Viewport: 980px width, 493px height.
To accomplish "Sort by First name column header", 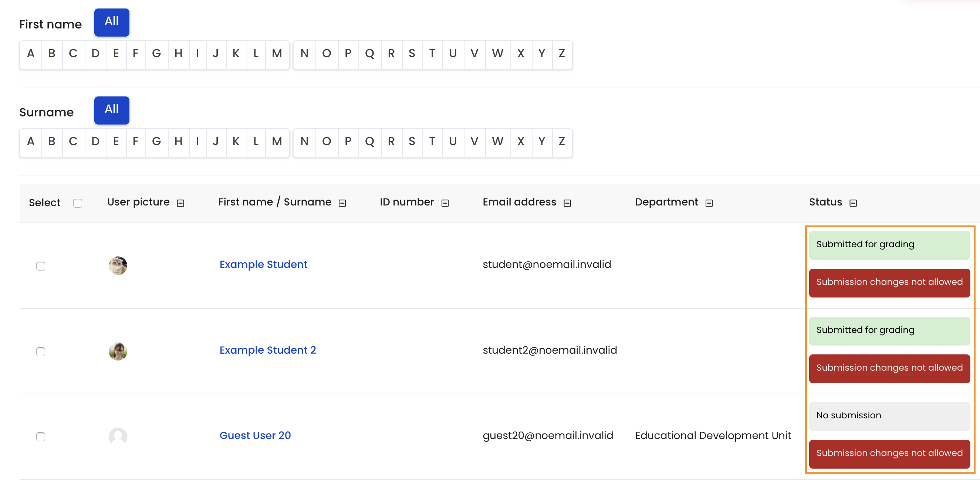I will point(246,202).
